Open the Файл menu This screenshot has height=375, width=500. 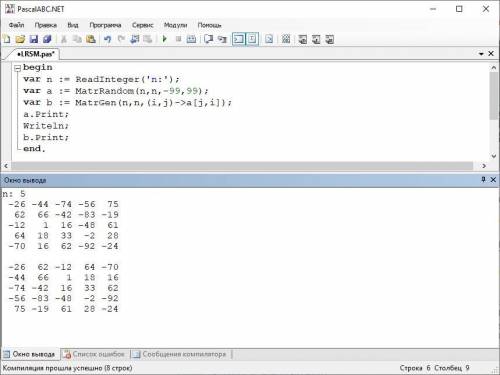coord(16,25)
